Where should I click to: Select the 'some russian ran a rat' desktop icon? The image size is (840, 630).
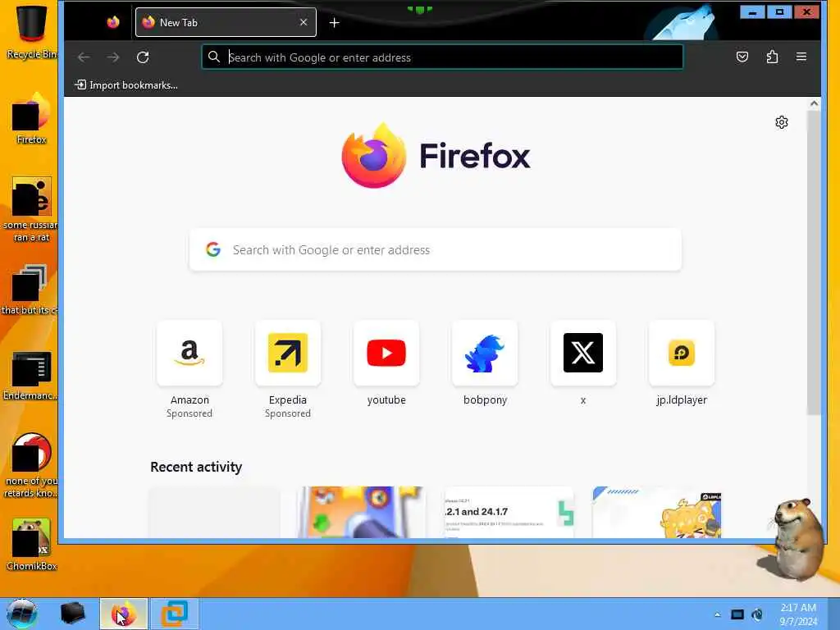click(31, 210)
